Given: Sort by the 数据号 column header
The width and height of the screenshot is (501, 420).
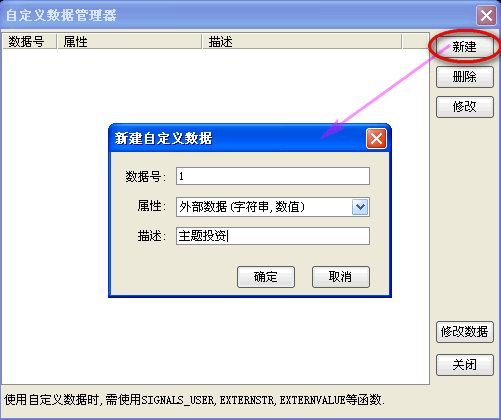Looking at the screenshot, I should click(30, 42).
